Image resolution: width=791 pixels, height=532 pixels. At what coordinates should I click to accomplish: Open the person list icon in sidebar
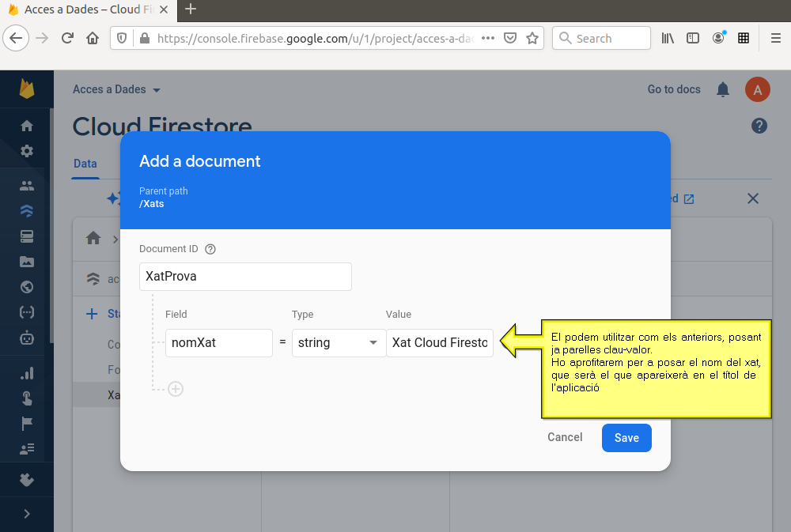click(x=27, y=449)
